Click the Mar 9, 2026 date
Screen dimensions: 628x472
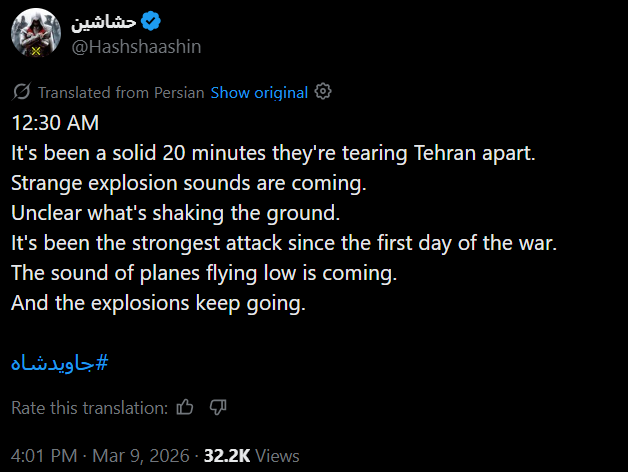(141, 456)
